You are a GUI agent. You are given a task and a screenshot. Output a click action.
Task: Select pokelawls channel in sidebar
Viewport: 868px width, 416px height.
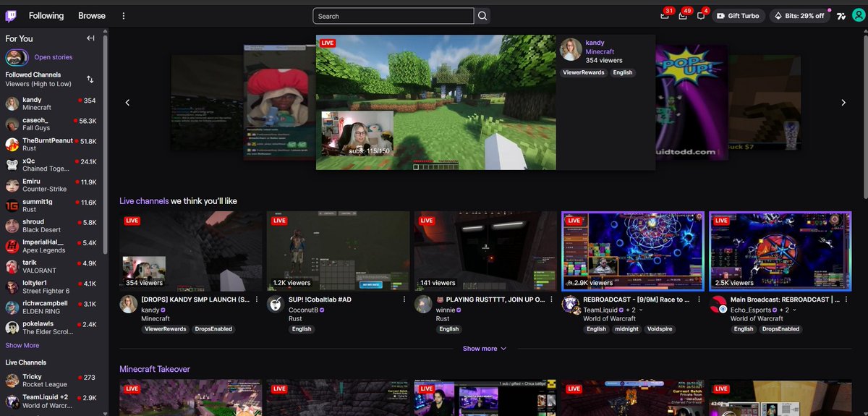(52, 328)
